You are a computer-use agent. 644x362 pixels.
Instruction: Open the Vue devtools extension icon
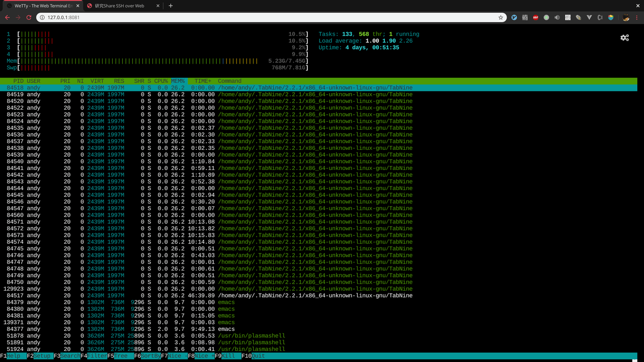pos(589,18)
